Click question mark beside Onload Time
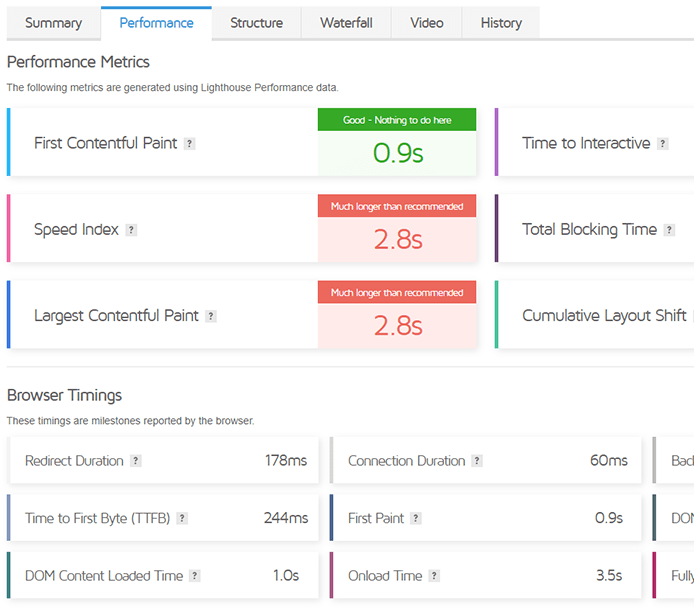694x608 pixels. [434, 576]
